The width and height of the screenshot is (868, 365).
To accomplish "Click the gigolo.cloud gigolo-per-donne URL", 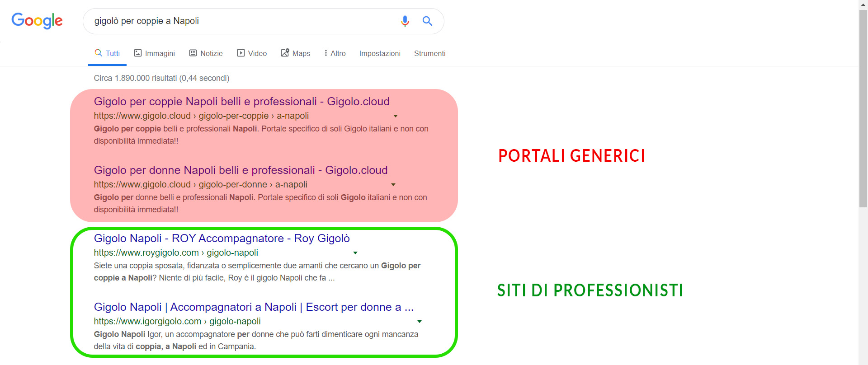I will [200, 185].
